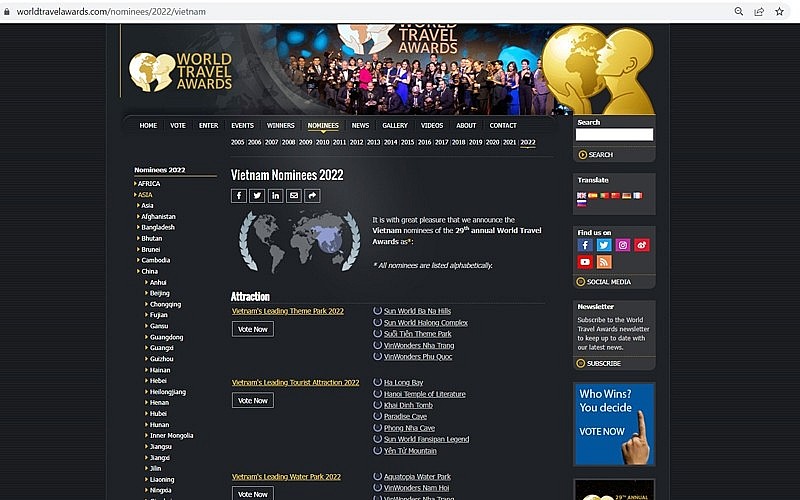Click the forward-arrow share icon
The image size is (800, 500).
click(x=312, y=196)
